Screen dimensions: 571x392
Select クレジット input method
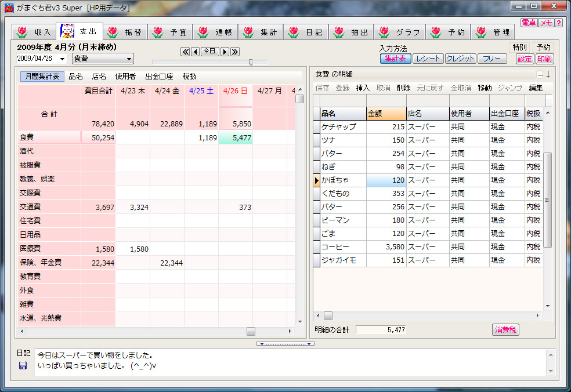pyautogui.click(x=460, y=59)
